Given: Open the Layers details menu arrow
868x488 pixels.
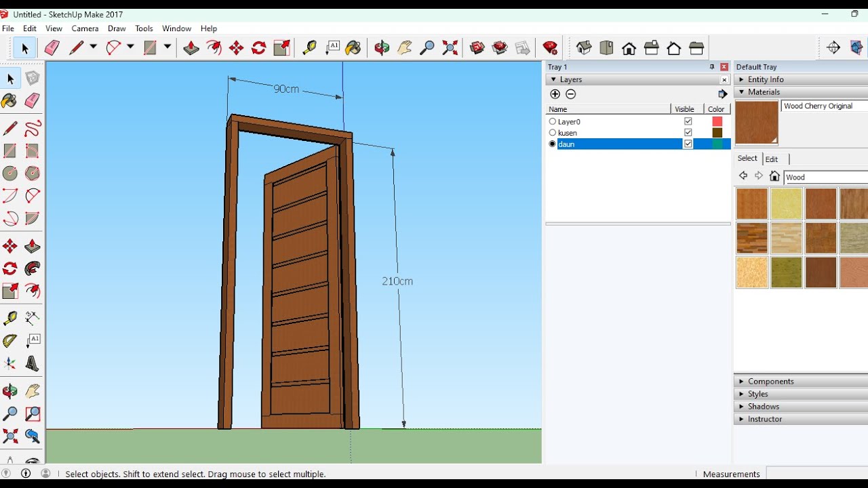Looking at the screenshot, I should [722, 94].
